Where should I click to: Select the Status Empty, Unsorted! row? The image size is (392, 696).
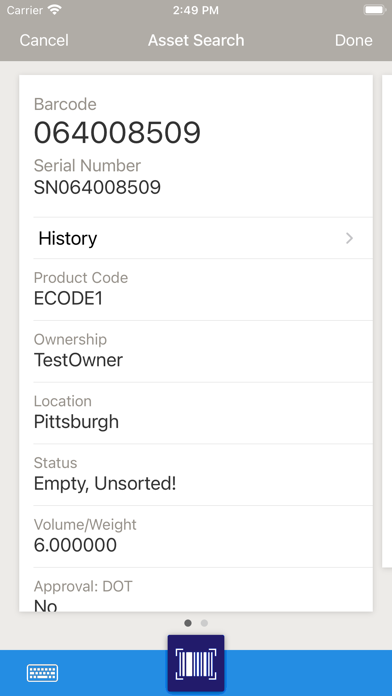[x=203, y=475]
